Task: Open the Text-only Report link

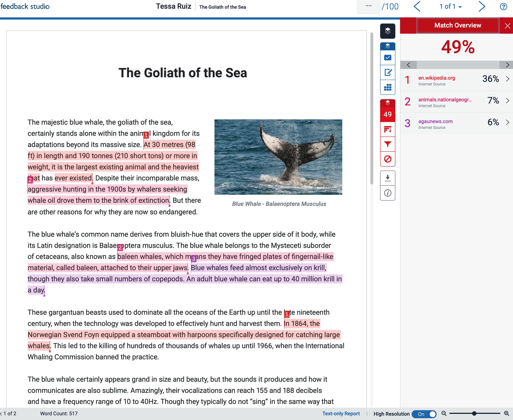Action: click(x=341, y=414)
